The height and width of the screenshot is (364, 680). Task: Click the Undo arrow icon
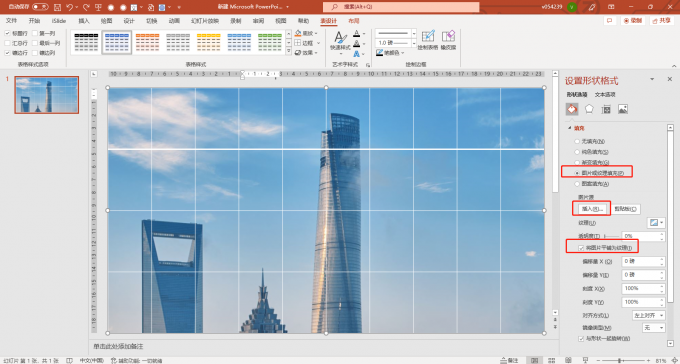click(69, 7)
